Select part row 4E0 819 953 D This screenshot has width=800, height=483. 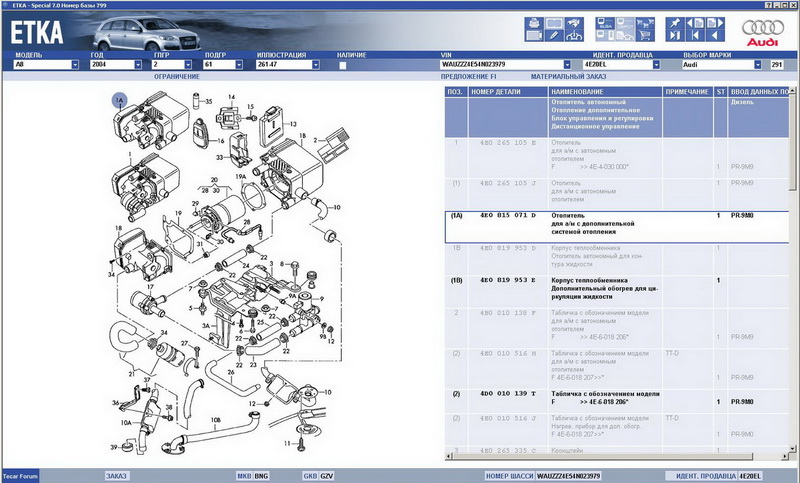(617, 259)
